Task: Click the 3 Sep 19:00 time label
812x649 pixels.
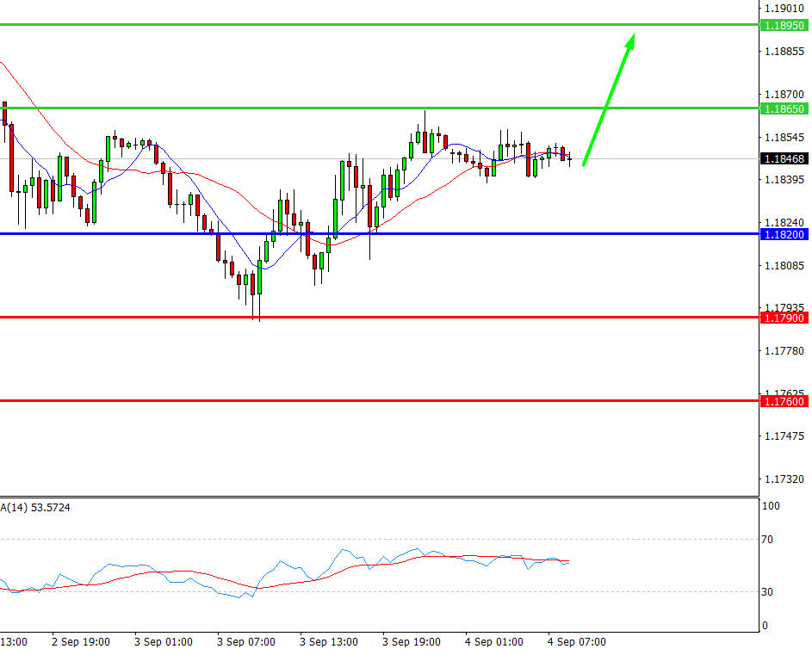Action: point(412,642)
